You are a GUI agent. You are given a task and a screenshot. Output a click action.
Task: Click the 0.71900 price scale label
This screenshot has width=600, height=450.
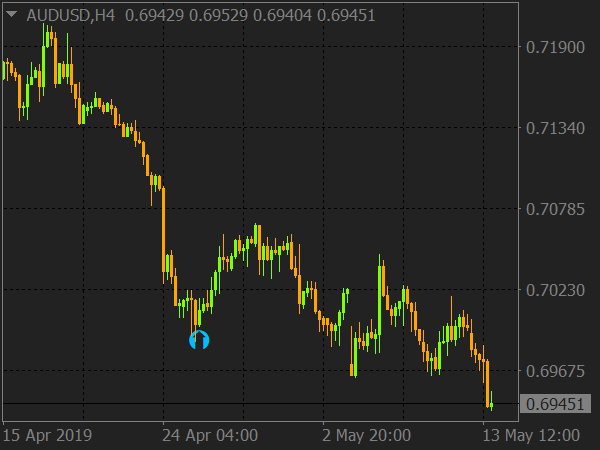[x=555, y=47]
